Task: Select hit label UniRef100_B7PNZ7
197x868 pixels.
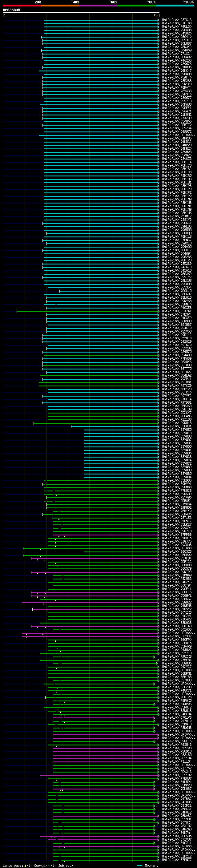Action: [177, 860]
